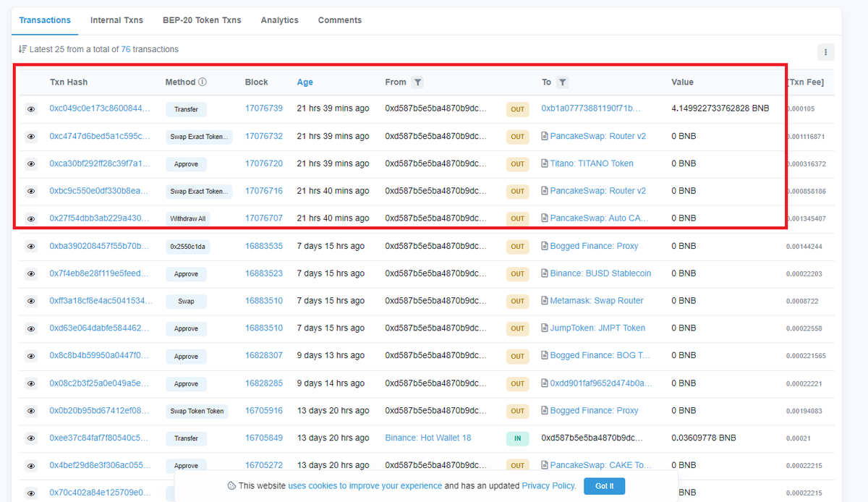Dismiss cookie banner with Got It
Viewport: 868px width, 502px height.
click(x=605, y=486)
